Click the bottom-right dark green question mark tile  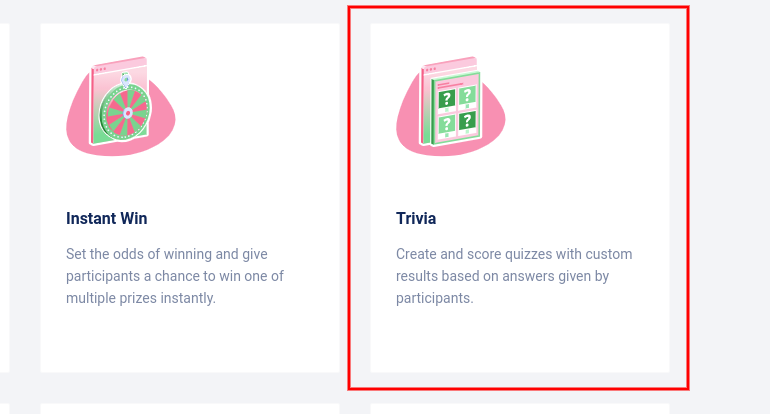tap(466, 120)
